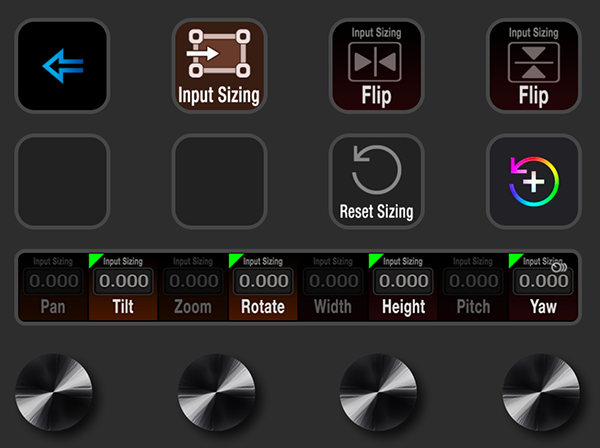Select the Input Sizing key
This screenshot has width=600, height=448.
point(219,66)
